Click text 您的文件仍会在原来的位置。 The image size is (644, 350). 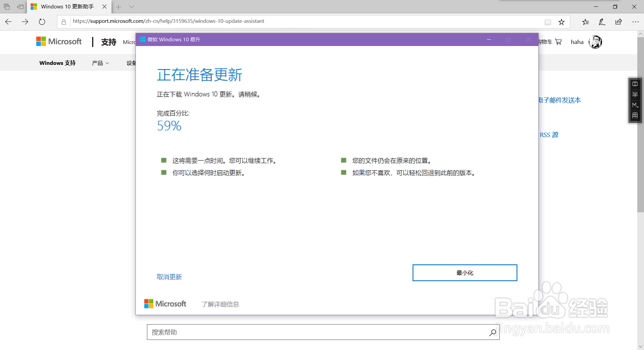point(392,161)
